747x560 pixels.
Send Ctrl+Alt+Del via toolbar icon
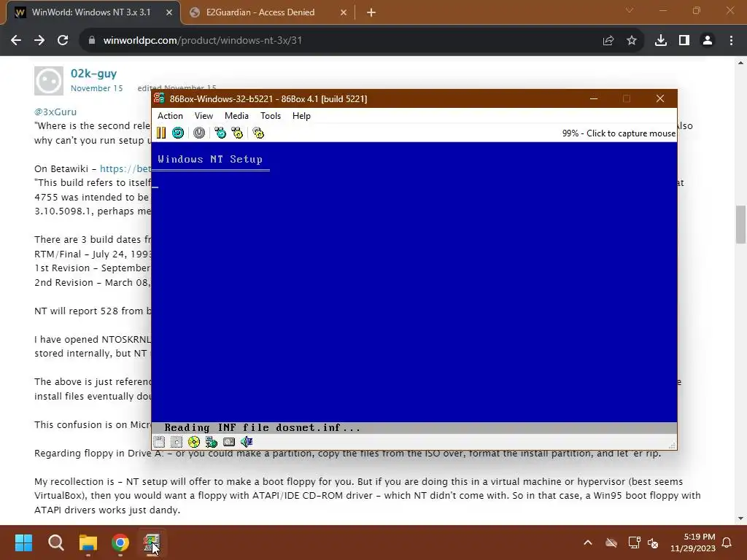(220, 133)
